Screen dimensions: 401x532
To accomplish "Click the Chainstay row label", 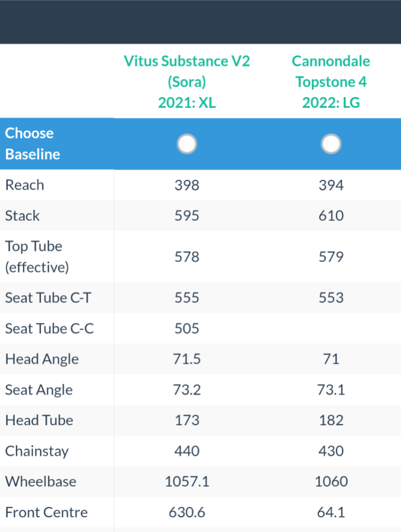I will coord(37,451).
